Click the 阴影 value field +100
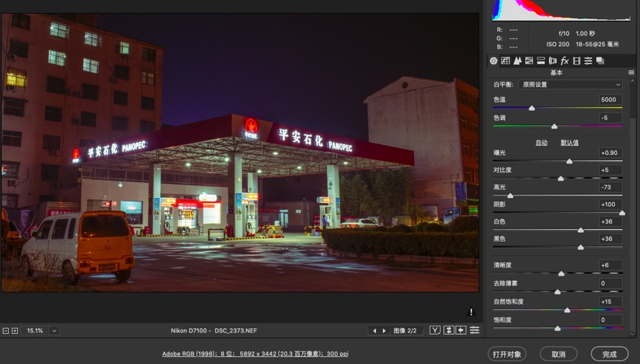Image resolution: width=640 pixels, height=364 pixels. click(x=611, y=204)
